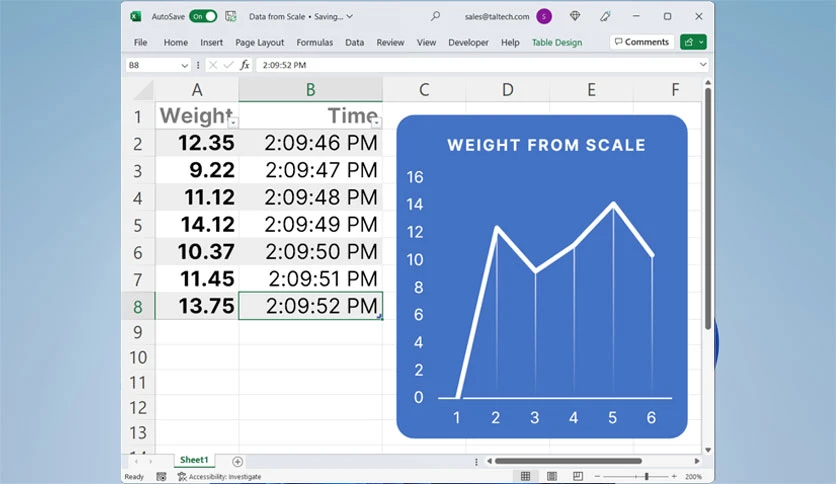
Task: Open the account avatar with letter S
Action: pyautogui.click(x=544, y=17)
